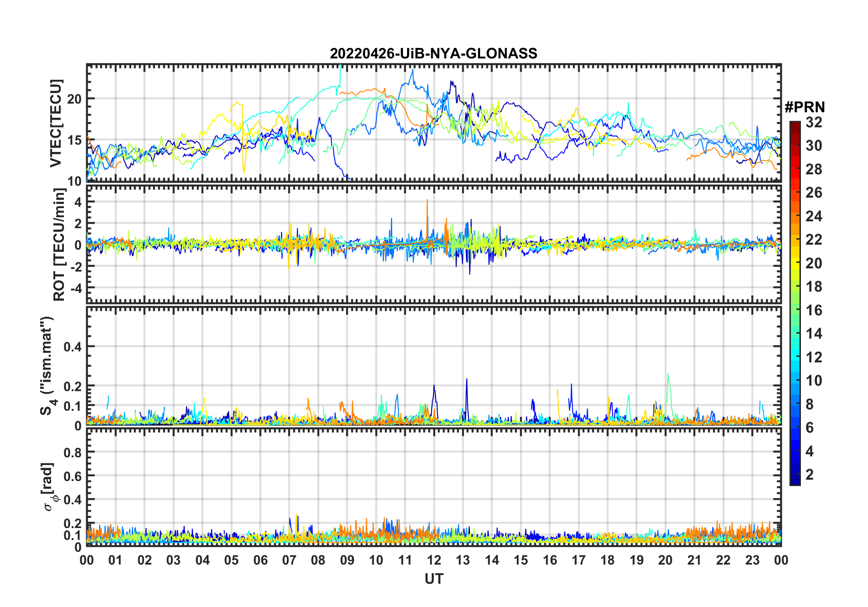The image size is (868, 607).
Task: Click the σφ[rad] y-axis label
Action: [x=48, y=487]
